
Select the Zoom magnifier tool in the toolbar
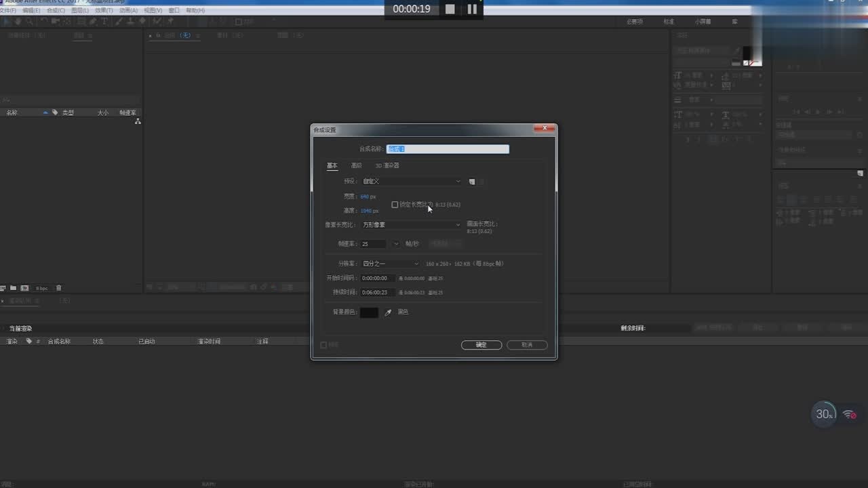click(29, 22)
